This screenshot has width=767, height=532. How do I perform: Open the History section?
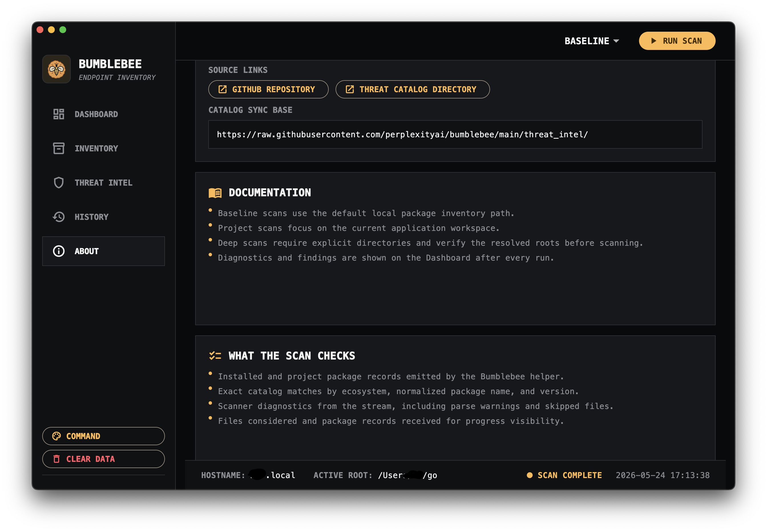pos(103,217)
